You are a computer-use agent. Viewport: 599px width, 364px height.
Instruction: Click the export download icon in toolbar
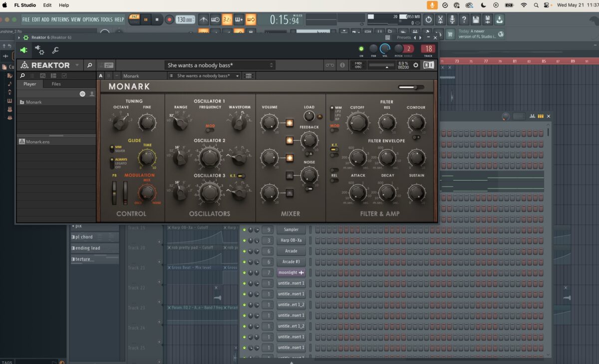point(500,20)
